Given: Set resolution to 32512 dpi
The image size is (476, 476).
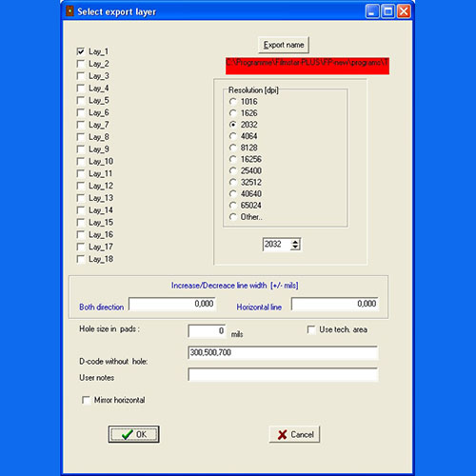Looking at the screenshot, I should click(x=233, y=182).
